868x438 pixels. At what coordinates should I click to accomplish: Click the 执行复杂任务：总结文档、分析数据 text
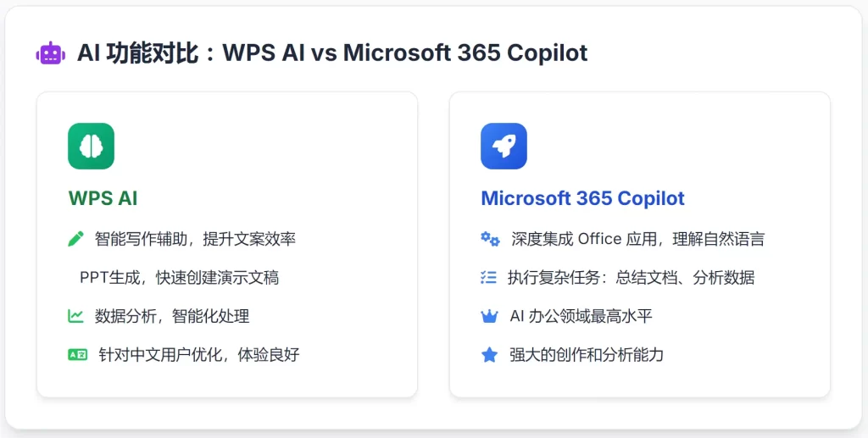point(631,277)
